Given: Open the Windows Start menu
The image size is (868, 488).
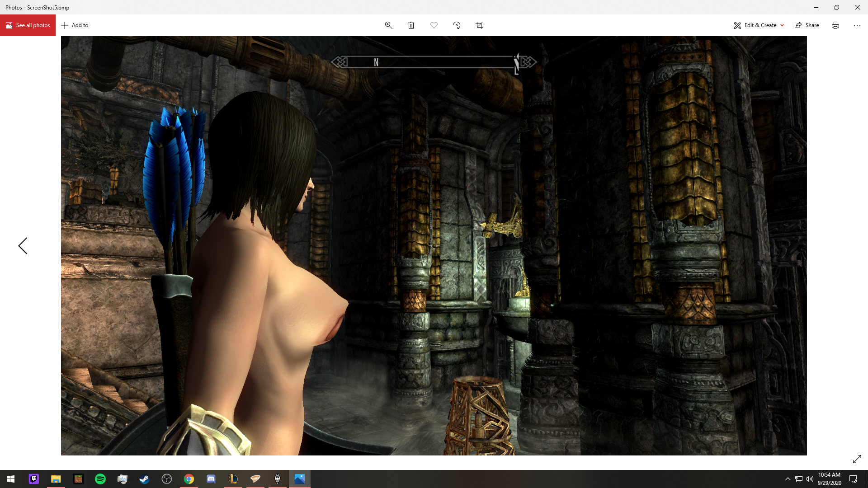Looking at the screenshot, I should 11,479.
